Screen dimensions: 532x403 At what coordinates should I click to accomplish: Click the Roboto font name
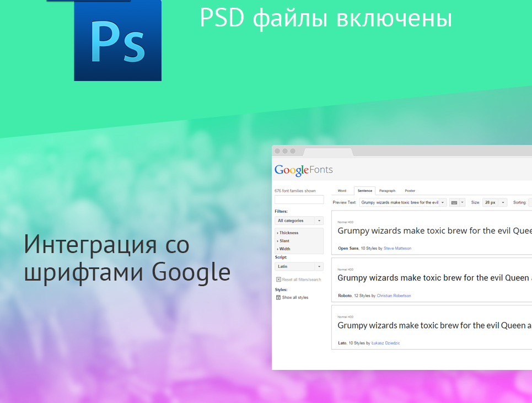coord(345,296)
